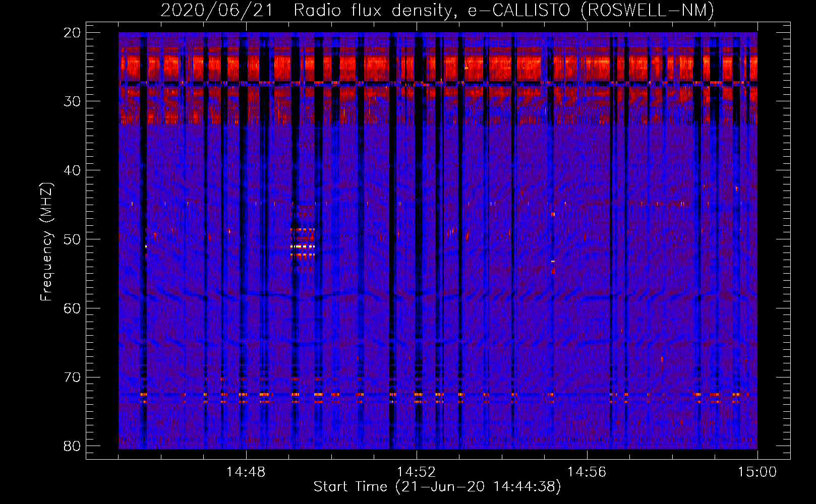Click the 60 frequency tick label
Viewport: 816px width, 504px height.
coord(72,308)
